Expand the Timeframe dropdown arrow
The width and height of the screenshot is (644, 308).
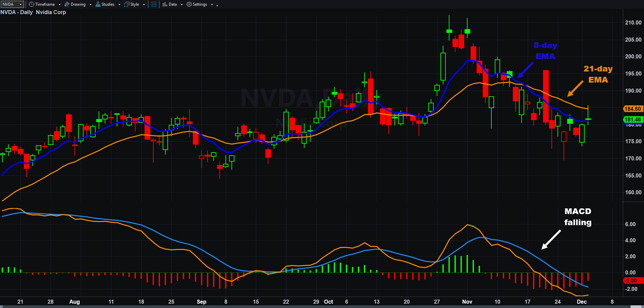(60, 5)
